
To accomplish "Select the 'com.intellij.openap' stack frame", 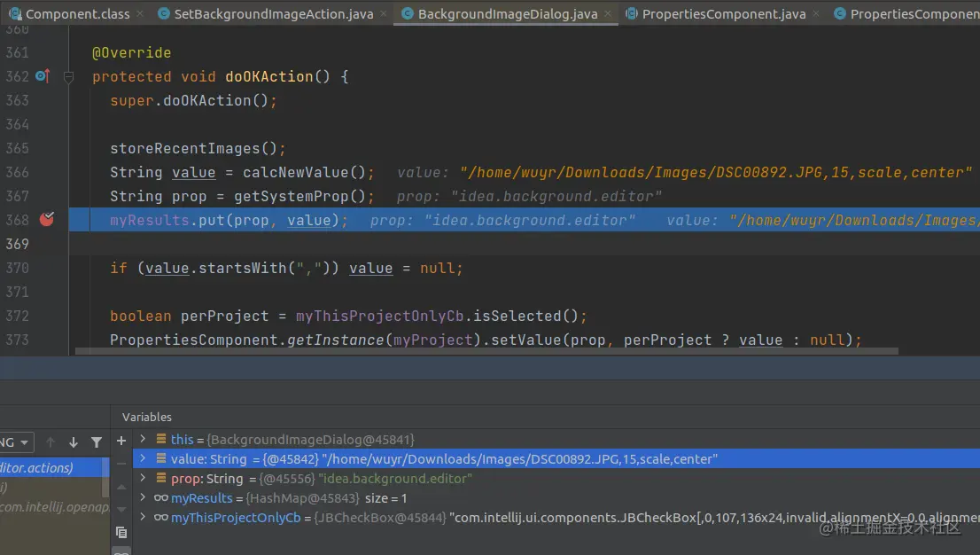I will pos(54,507).
